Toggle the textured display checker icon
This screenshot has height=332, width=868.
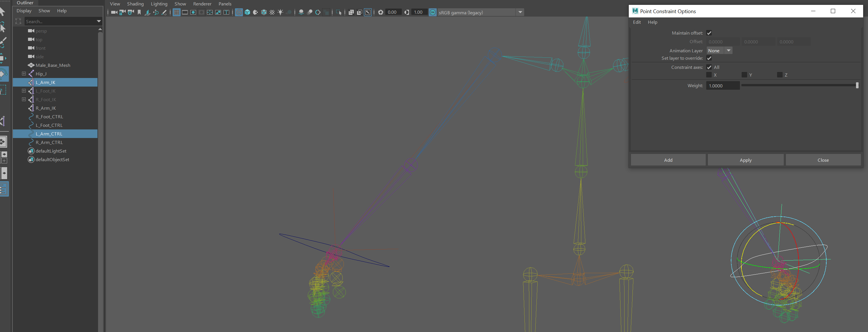(272, 13)
